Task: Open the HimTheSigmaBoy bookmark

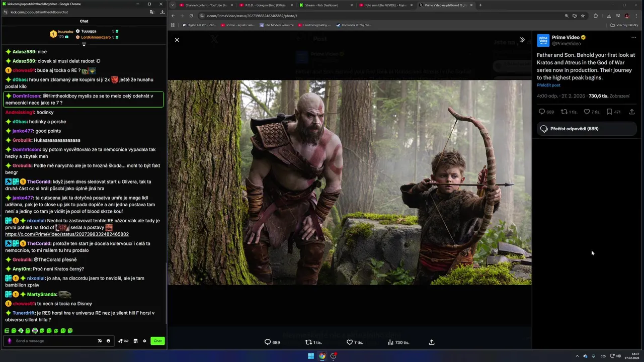Action: [314, 25]
